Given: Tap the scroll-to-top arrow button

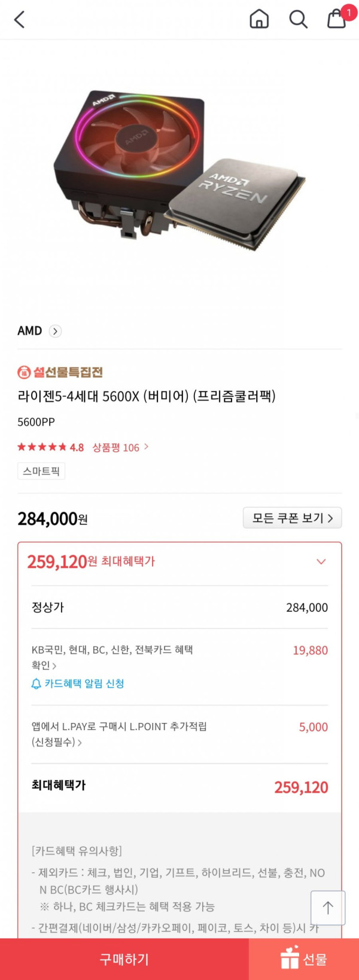Looking at the screenshot, I should pos(328,908).
